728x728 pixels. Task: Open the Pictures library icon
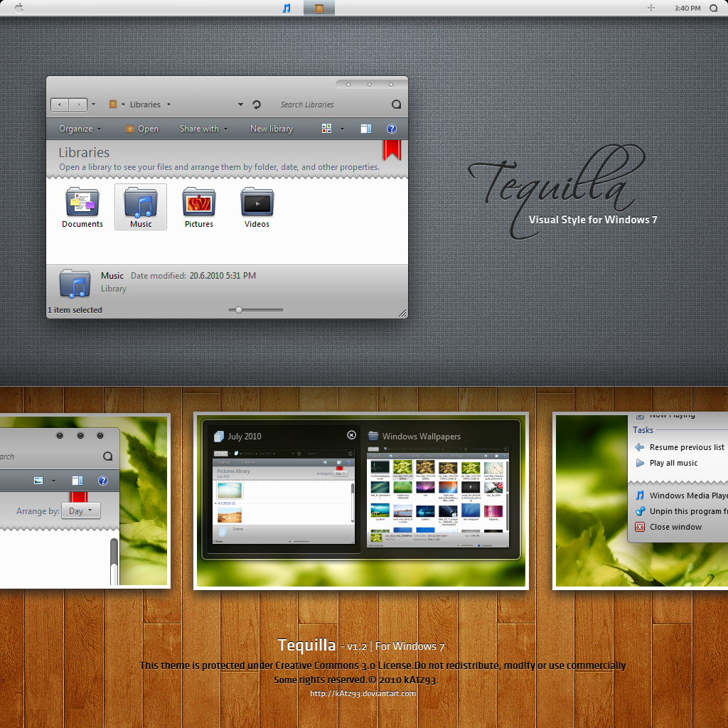point(199,203)
